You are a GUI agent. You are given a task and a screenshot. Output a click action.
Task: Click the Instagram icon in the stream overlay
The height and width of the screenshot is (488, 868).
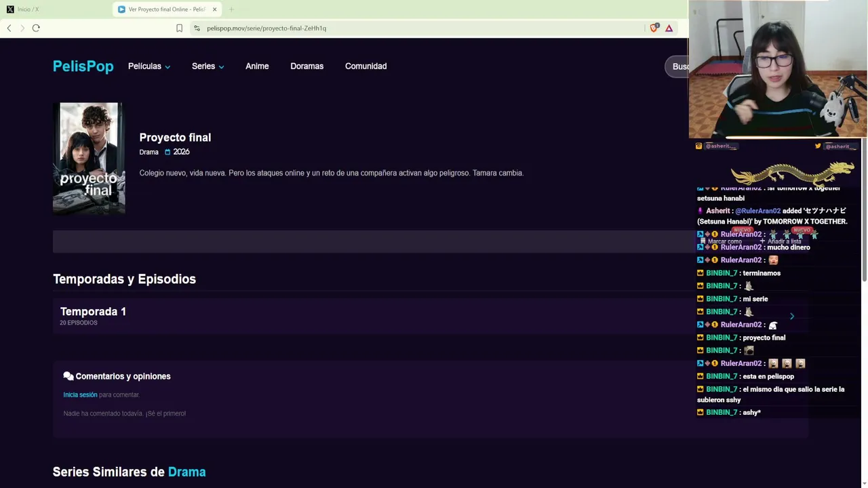[x=699, y=146]
